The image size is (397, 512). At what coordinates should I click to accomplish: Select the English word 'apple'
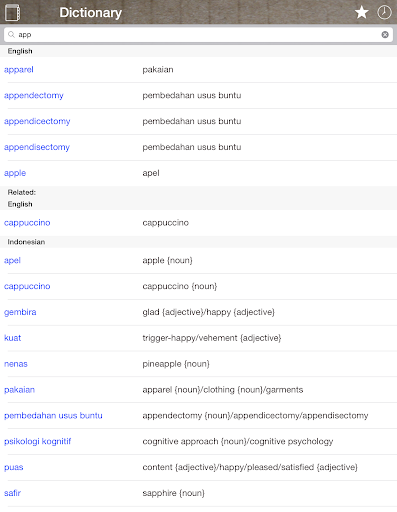click(15, 173)
